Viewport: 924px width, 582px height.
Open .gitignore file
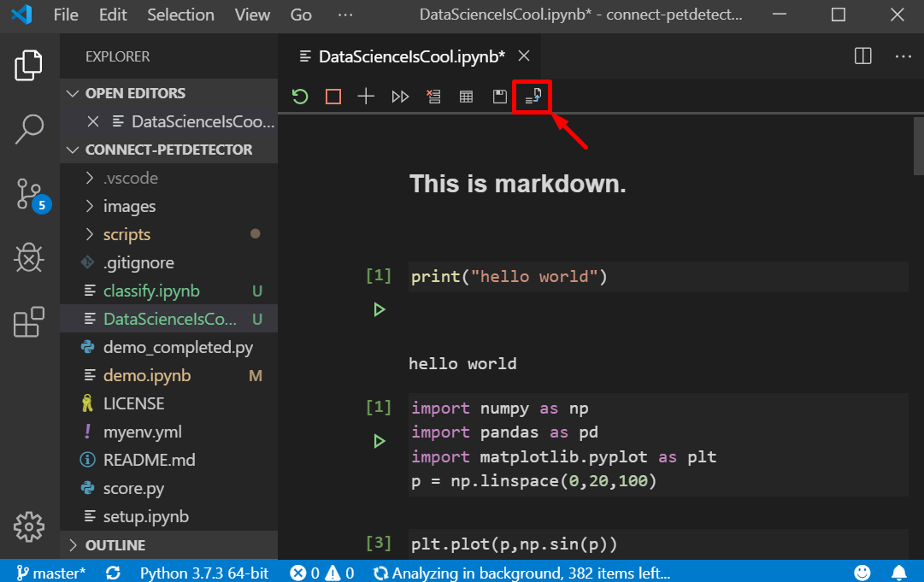coord(168,262)
